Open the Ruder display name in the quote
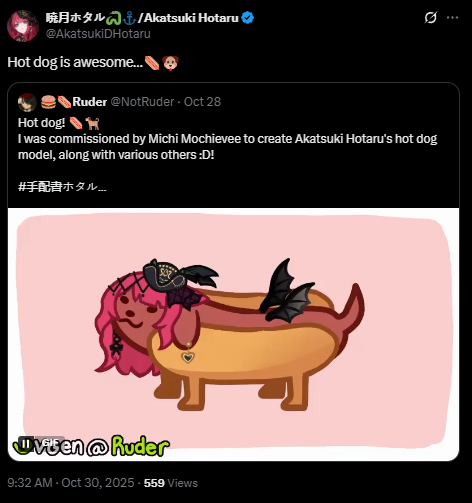The height and width of the screenshot is (503, 472). (x=90, y=102)
